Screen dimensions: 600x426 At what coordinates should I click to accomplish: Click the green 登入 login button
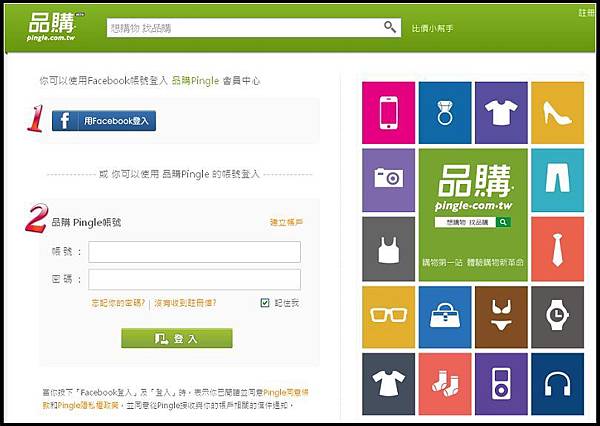tap(177, 338)
